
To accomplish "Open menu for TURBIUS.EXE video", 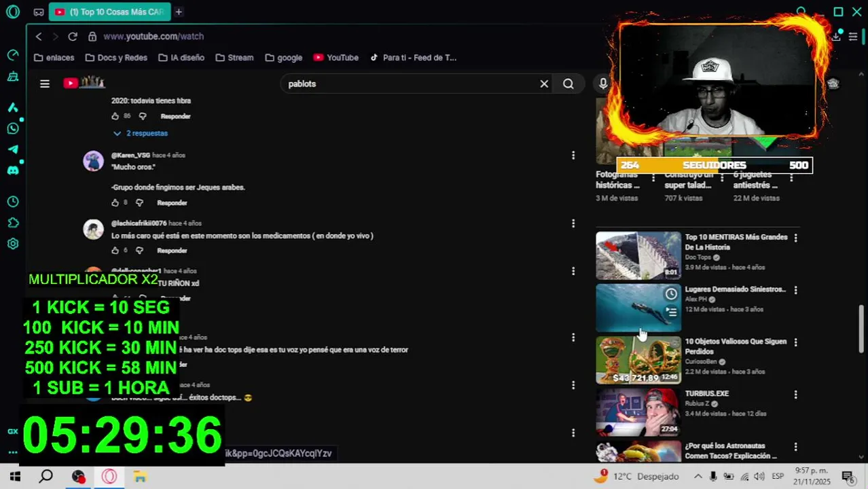I will 795,395.
